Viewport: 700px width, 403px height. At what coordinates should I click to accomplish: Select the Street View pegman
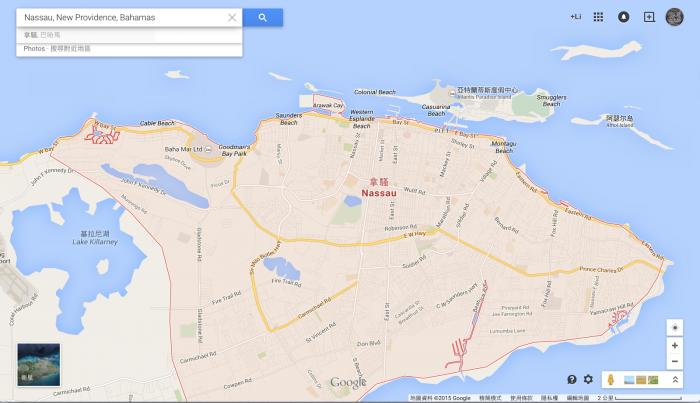pos(611,380)
